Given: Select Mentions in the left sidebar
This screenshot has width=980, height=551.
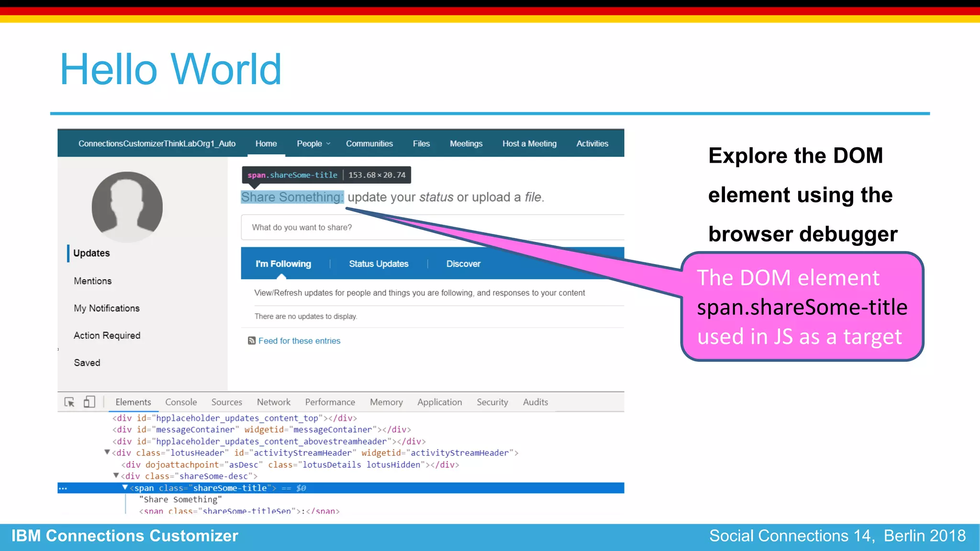Looking at the screenshot, I should tap(93, 281).
